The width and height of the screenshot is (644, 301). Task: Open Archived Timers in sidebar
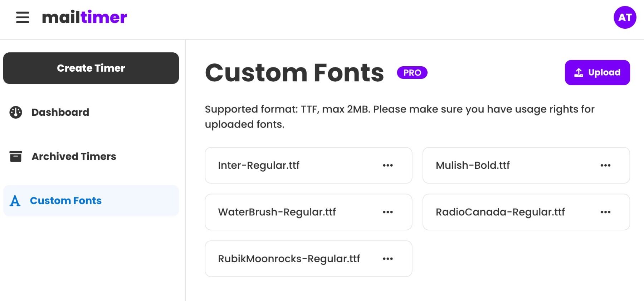91,156
